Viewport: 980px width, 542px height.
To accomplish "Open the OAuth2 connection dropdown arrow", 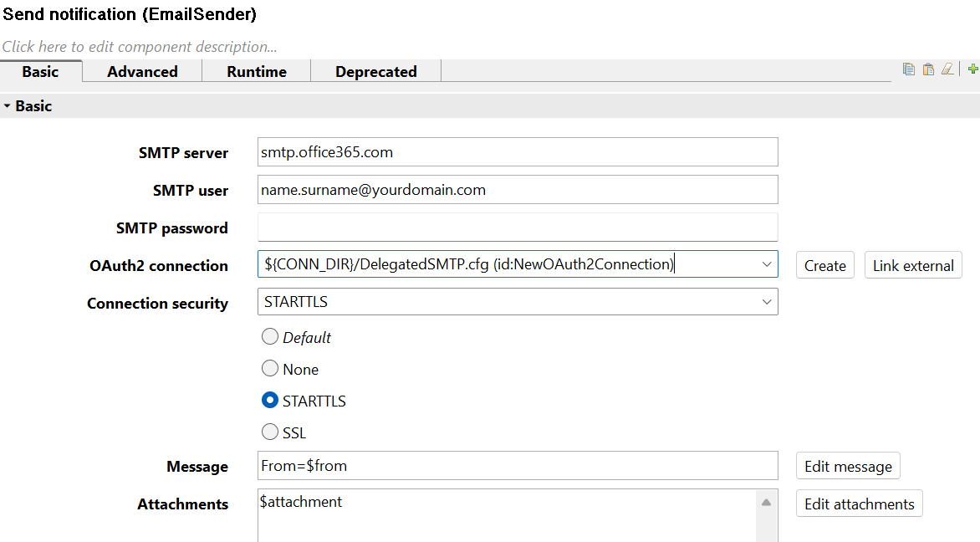I will (x=767, y=264).
